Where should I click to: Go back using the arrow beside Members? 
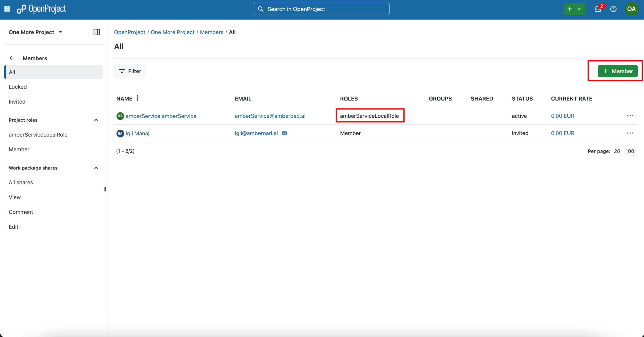[x=12, y=58]
